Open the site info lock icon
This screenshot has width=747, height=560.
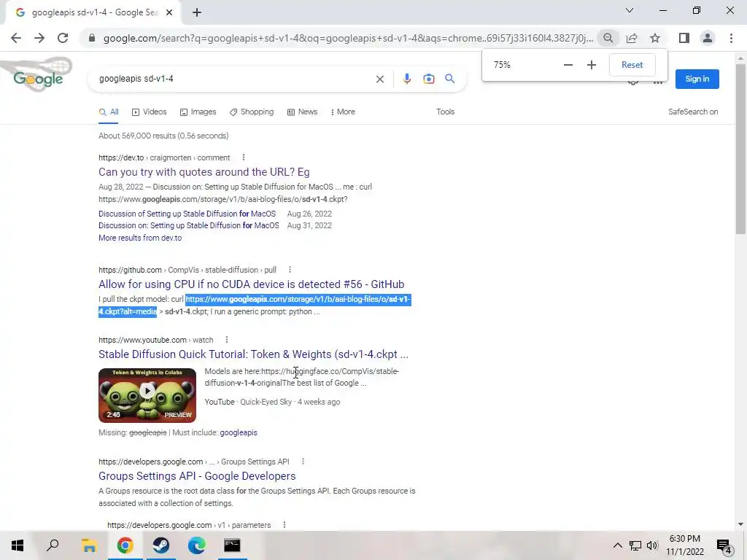(x=92, y=38)
